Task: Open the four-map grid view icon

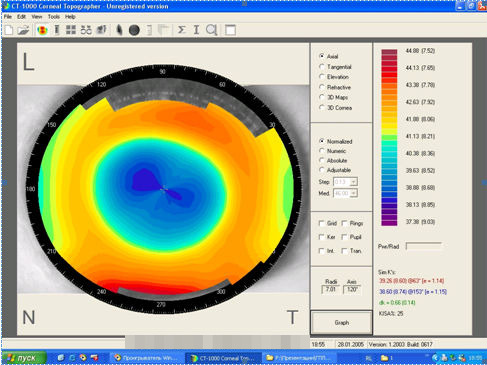Action: [x=71, y=30]
